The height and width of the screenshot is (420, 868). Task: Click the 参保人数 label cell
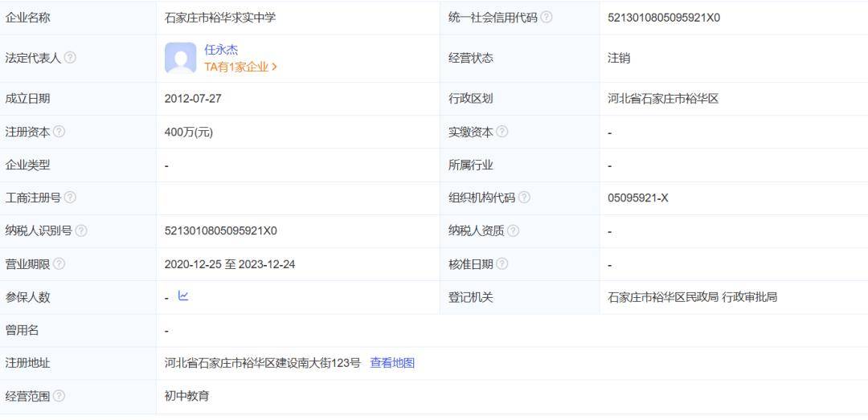(78, 297)
